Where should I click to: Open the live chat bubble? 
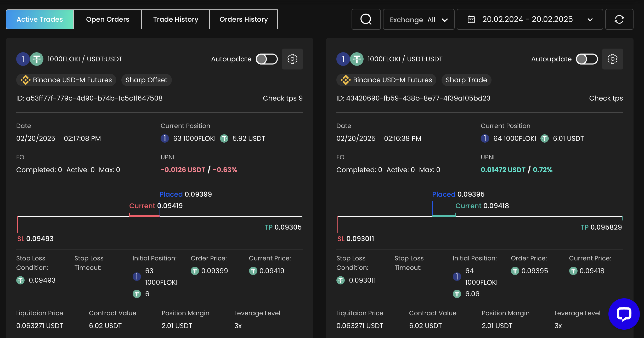click(x=624, y=314)
